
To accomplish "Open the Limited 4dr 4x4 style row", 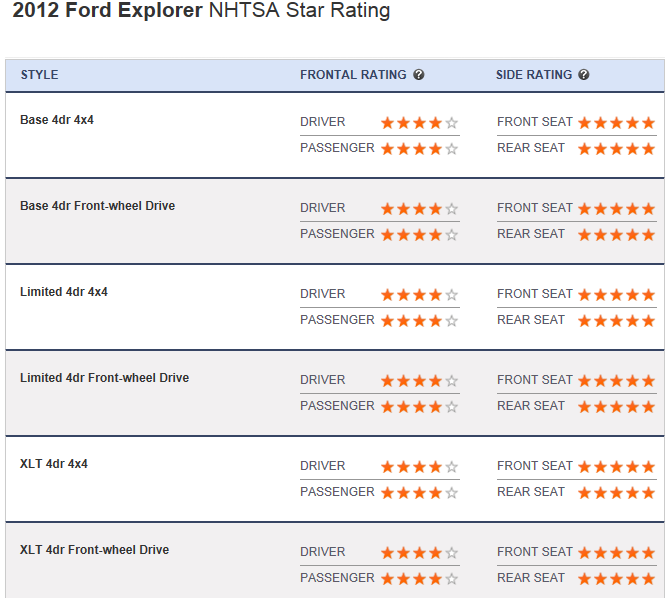I will (x=64, y=292).
